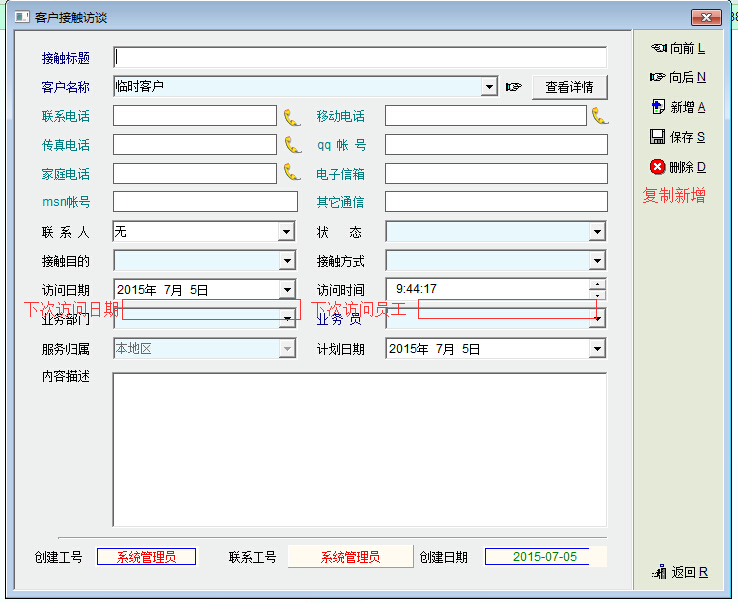The width and height of the screenshot is (738, 603).
Task: Click the phone icon beside 移动电话 field
Action: 600,116
